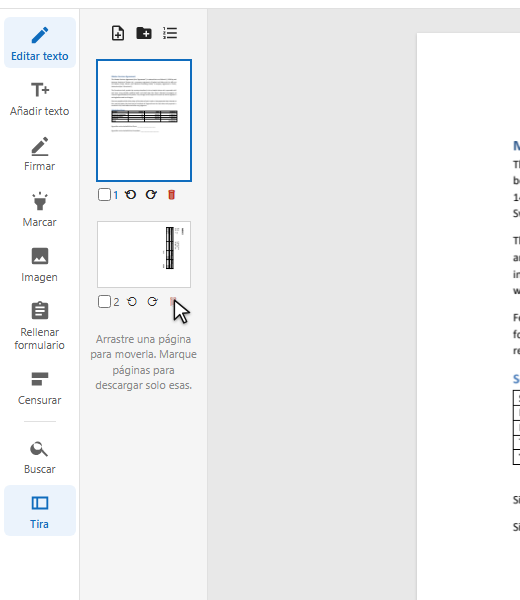Delete page 1 with red trash icon

(x=171, y=195)
